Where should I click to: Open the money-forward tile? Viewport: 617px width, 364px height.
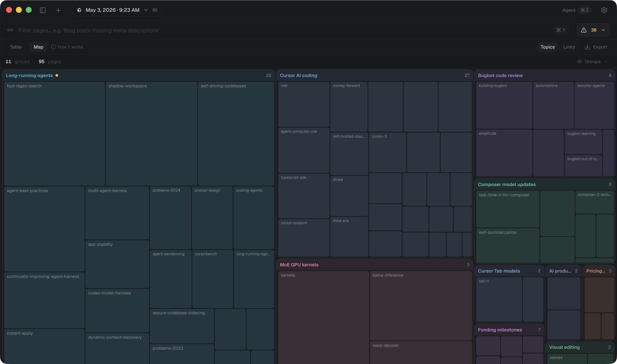(349, 106)
